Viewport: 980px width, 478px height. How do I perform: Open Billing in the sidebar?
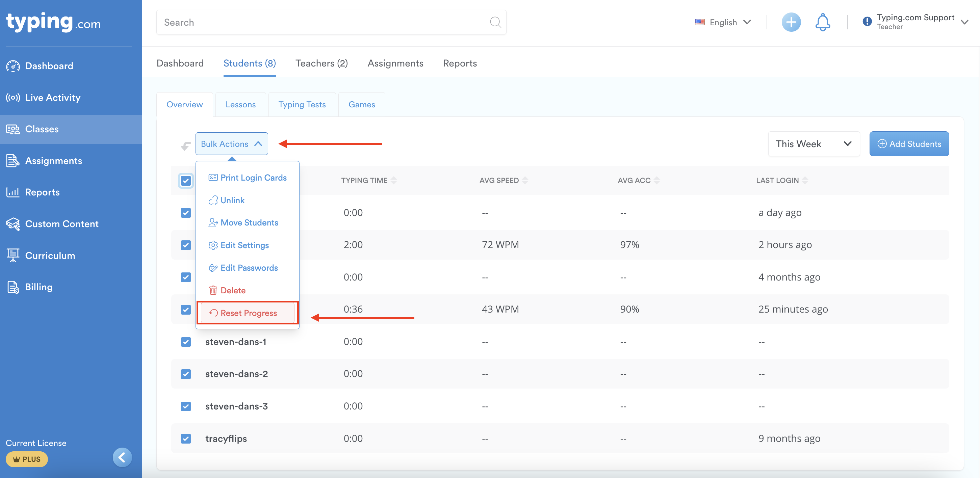tap(38, 287)
